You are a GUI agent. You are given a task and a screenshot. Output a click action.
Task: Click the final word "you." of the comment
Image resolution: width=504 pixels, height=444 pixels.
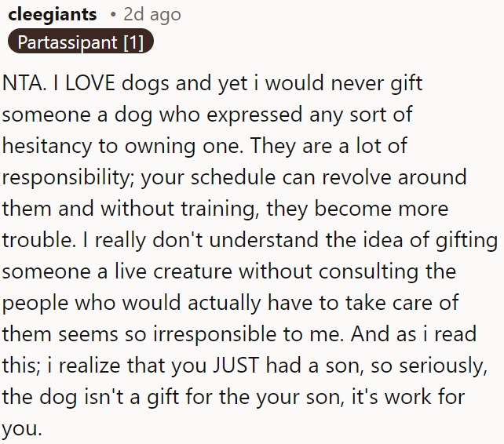tap(19, 428)
